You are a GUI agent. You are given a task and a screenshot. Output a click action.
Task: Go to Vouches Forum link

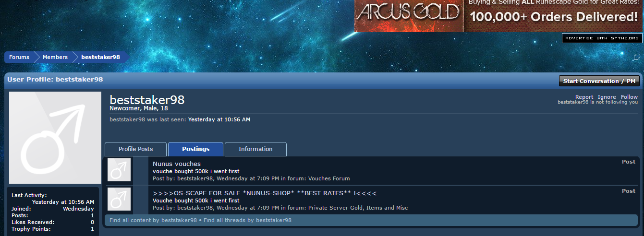329,178
